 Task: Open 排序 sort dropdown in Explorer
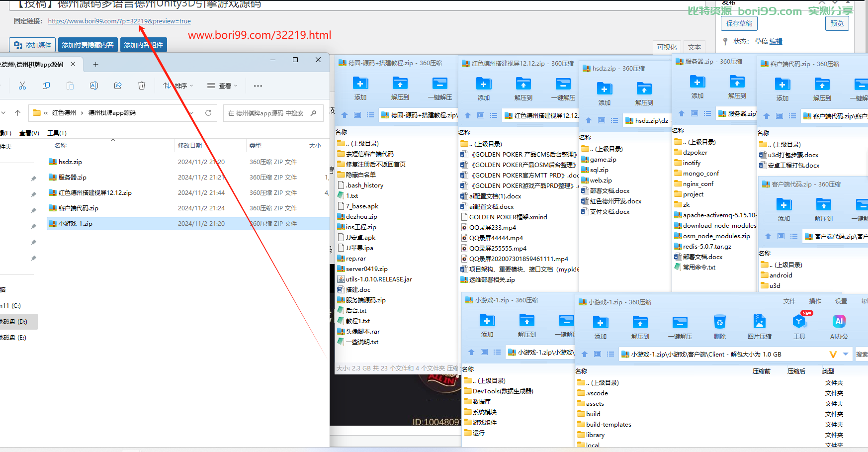(178, 86)
